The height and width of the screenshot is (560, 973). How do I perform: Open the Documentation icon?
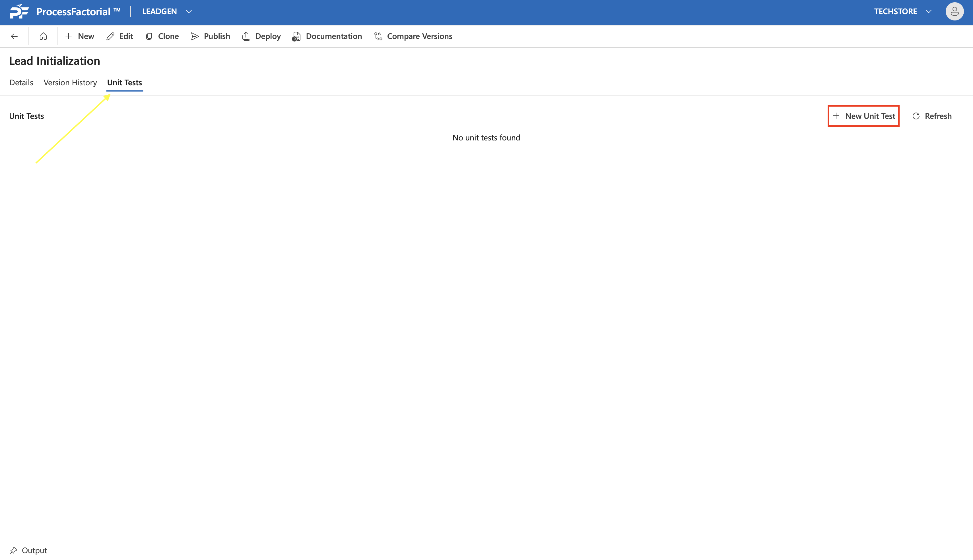[296, 36]
